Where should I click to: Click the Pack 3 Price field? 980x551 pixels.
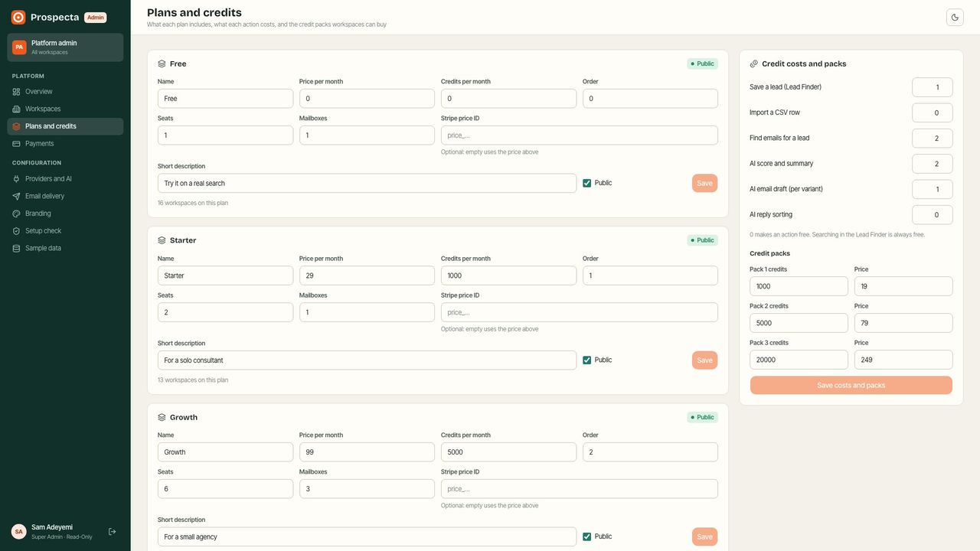[x=903, y=360]
